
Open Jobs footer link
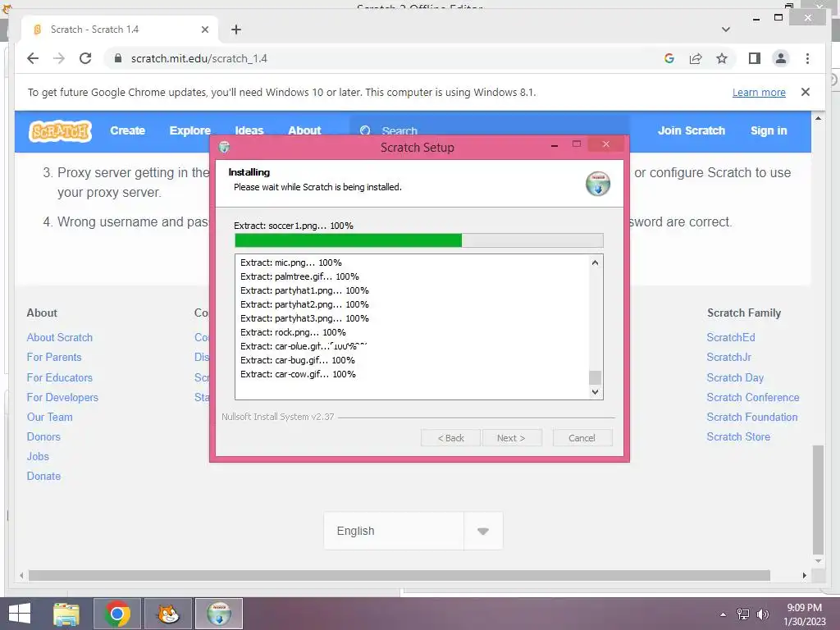point(38,456)
